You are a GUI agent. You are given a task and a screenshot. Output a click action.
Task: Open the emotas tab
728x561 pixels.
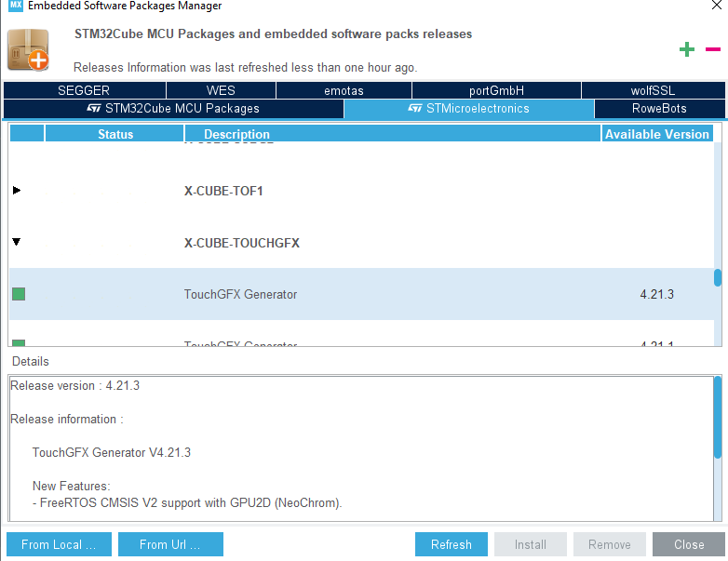pyautogui.click(x=344, y=90)
